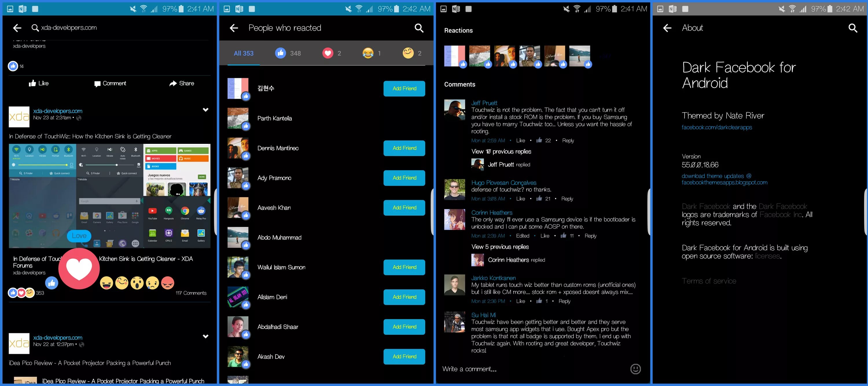
Task: Open Jeff Pruett's profile name link
Action: (484, 103)
